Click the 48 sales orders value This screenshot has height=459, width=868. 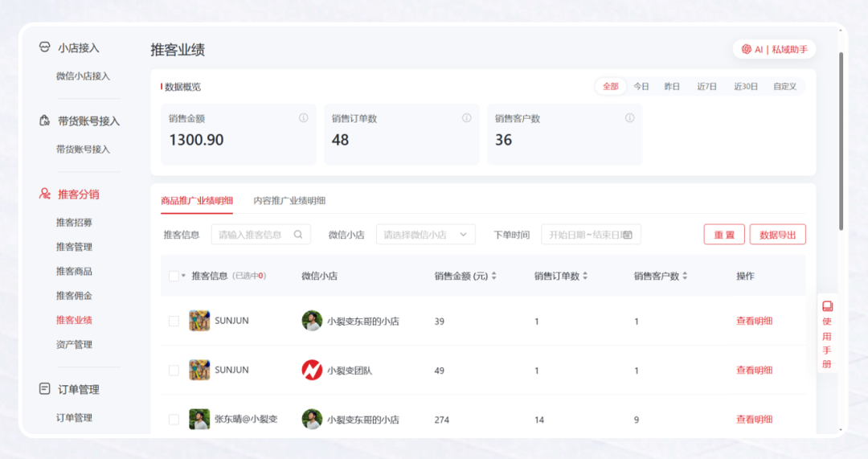[x=340, y=140]
